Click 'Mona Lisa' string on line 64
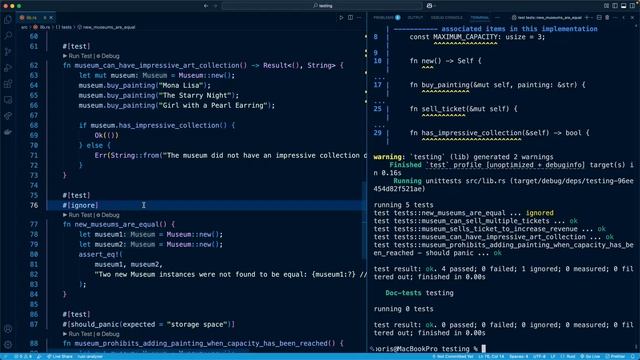640x360 pixels. [180, 85]
